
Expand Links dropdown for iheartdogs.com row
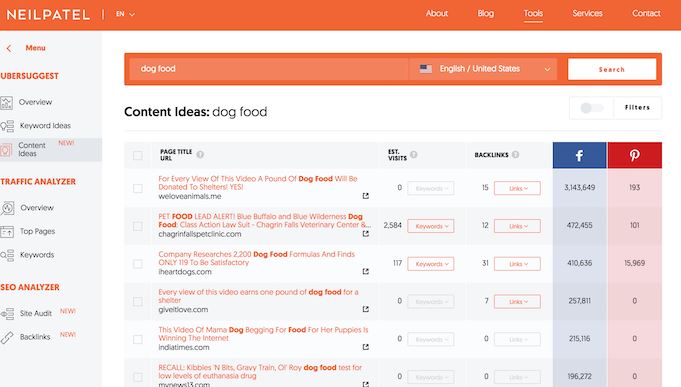(x=517, y=264)
